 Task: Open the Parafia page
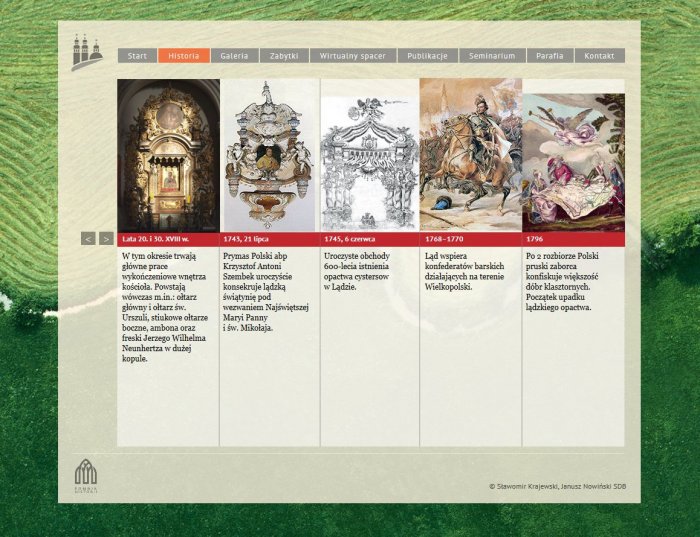[550, 56]
